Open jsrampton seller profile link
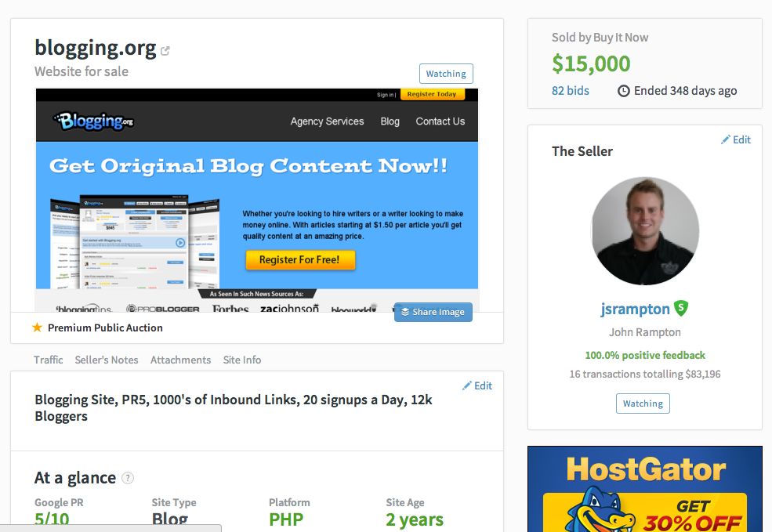This screenshot has height=532, width=772. point(635,309)
